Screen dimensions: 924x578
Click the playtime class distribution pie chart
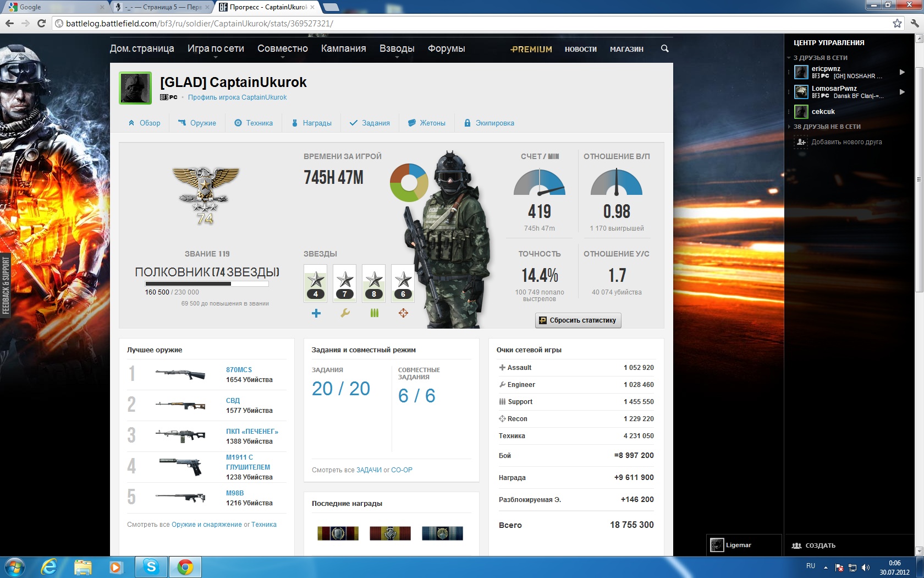pyautogui.click(x=409, y=182)
